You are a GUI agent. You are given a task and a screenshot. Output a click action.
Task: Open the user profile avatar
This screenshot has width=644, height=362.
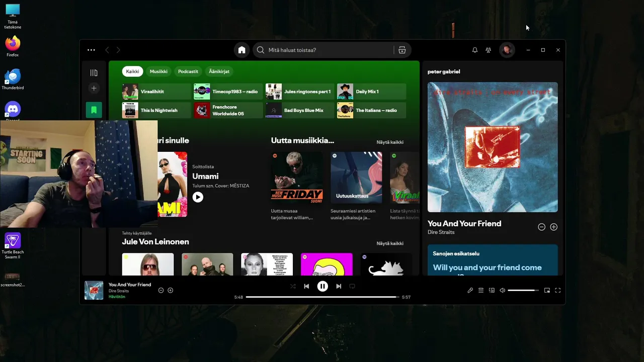tap(507, 50)
